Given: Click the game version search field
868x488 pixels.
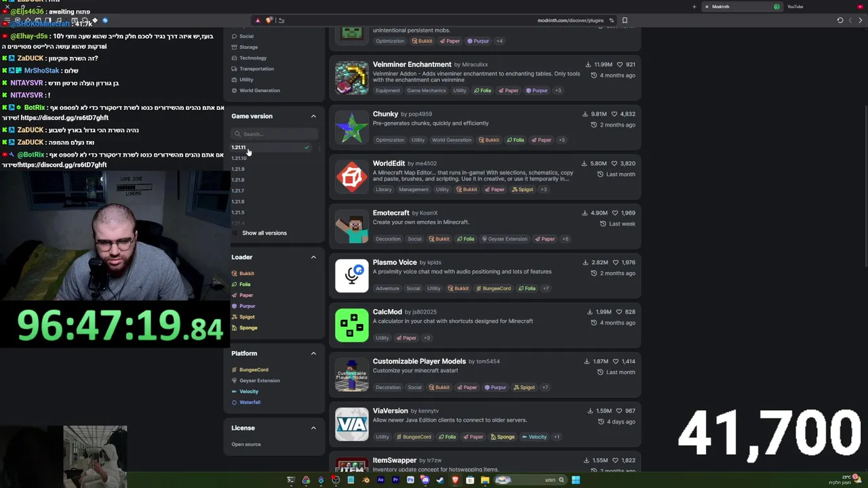Looking at the screenshot, I should (274, 134).
